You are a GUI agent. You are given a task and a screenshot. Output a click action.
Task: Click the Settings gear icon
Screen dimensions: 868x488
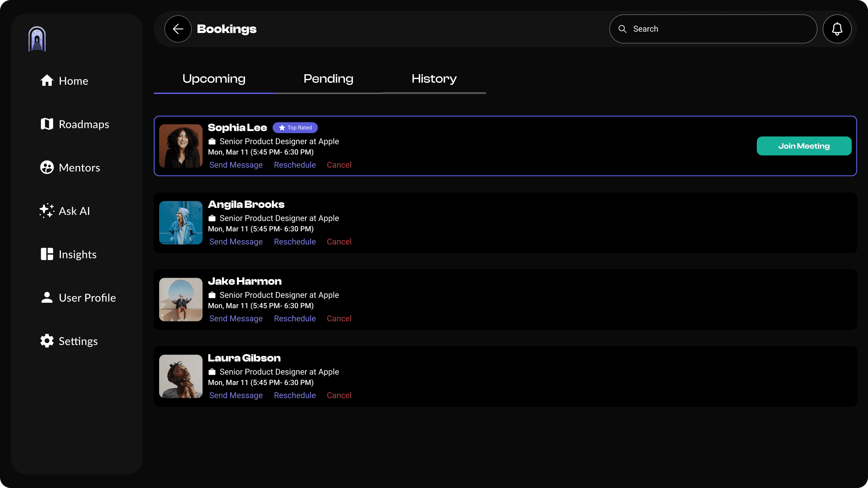[x=47, y=341]
